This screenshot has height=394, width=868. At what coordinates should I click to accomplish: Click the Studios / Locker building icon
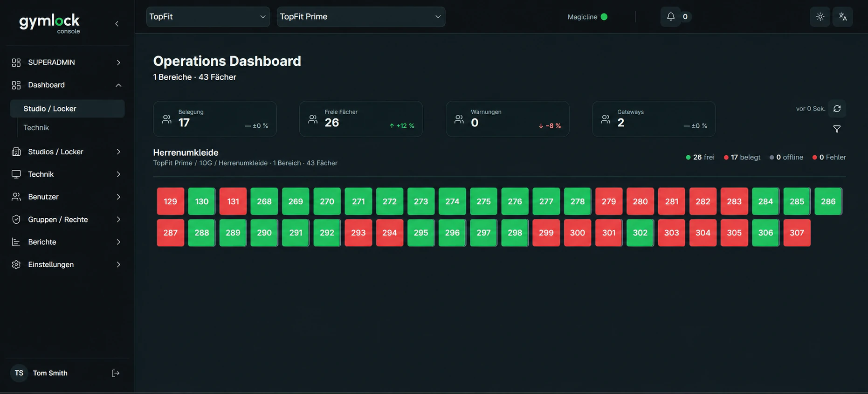click(x=16, y=152)
